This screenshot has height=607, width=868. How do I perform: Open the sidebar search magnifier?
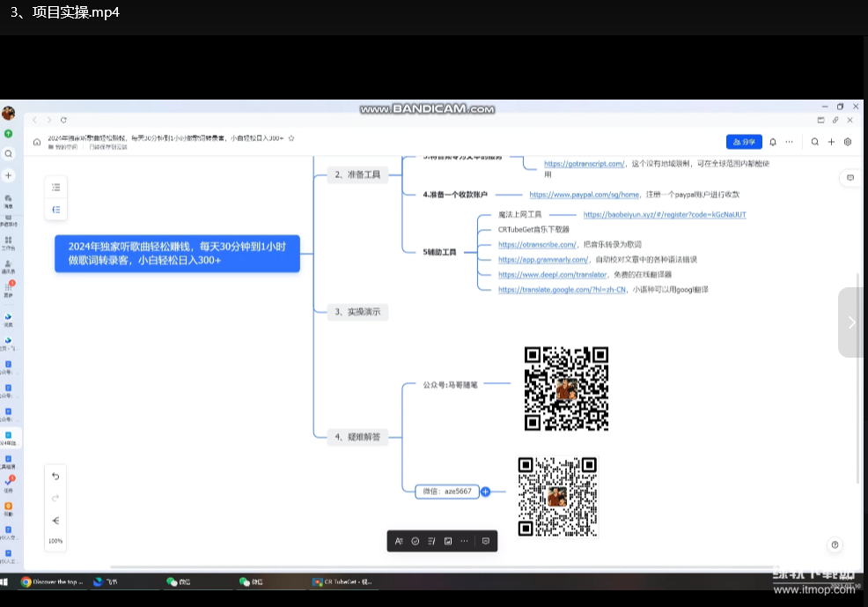point(8,154)
